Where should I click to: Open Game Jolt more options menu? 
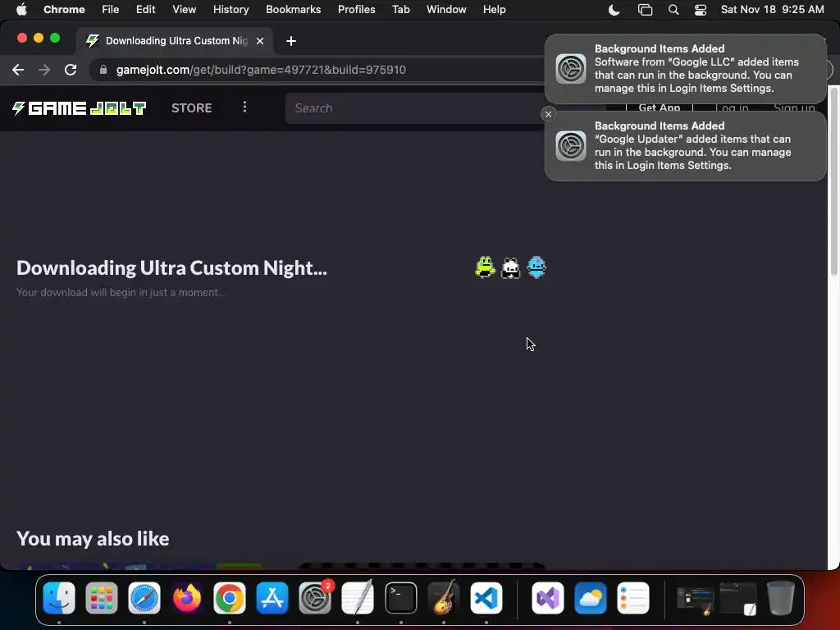coord(244,107)
